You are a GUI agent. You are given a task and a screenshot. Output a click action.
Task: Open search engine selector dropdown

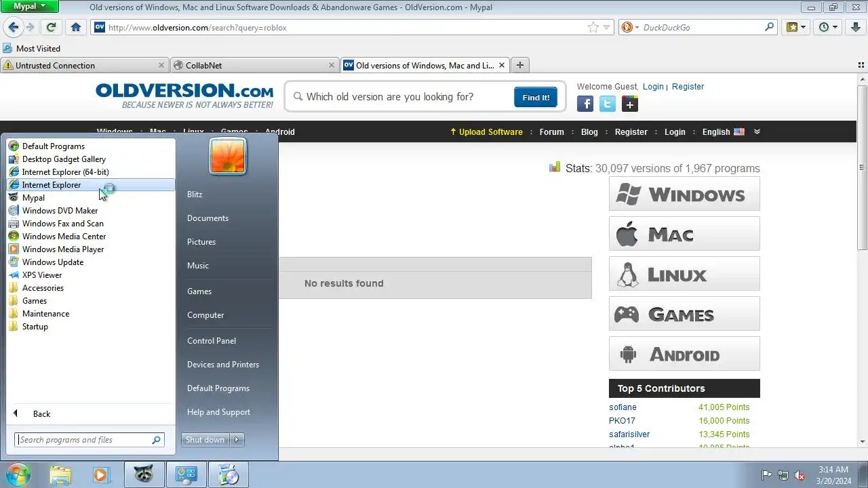[631, 28]
